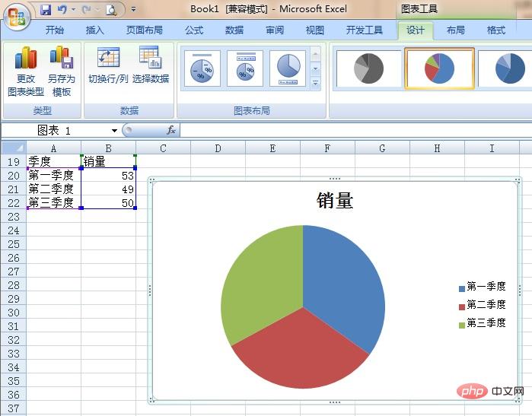Select column B header
Viewport: 532px width, 416px height.
pos(108,148)
